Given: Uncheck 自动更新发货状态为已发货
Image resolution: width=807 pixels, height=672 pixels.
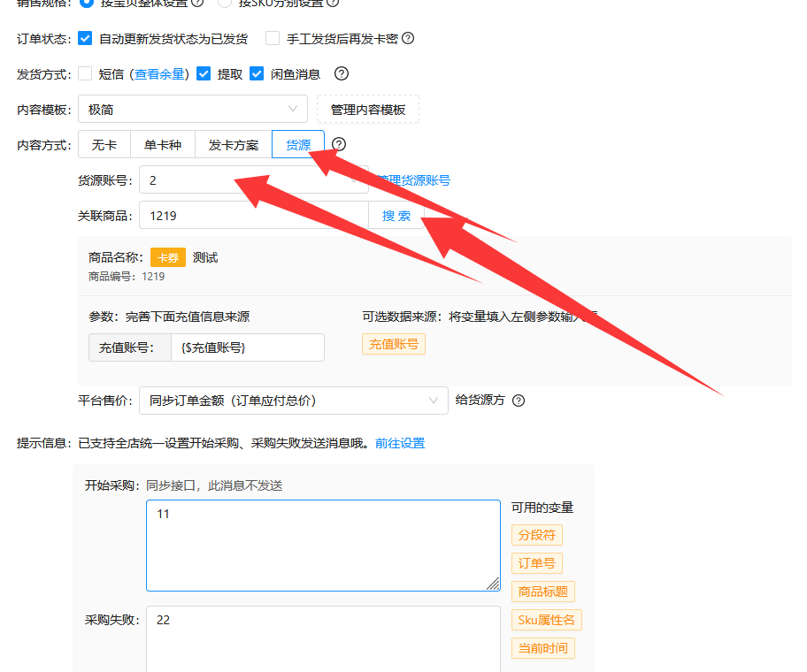Looking at the screenshot, I should pos(85,38).
